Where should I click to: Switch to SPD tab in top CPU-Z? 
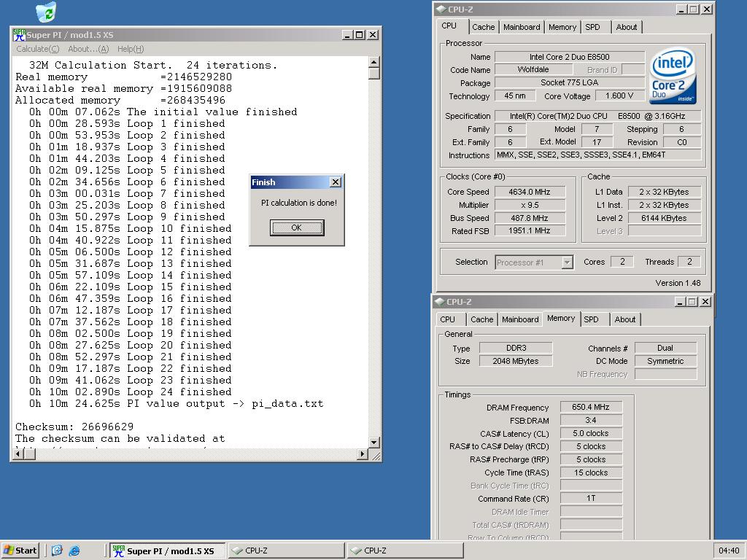(592, 27)
